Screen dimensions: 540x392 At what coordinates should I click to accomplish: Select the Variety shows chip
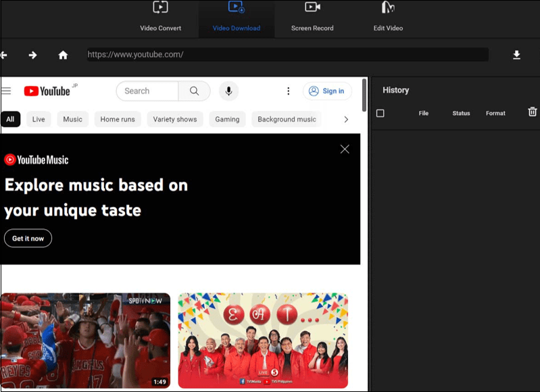[x=175, y=119]
